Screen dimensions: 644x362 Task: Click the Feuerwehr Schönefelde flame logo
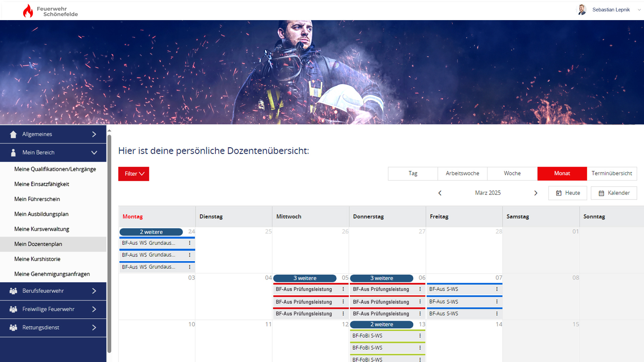click(x=28, y=11)
